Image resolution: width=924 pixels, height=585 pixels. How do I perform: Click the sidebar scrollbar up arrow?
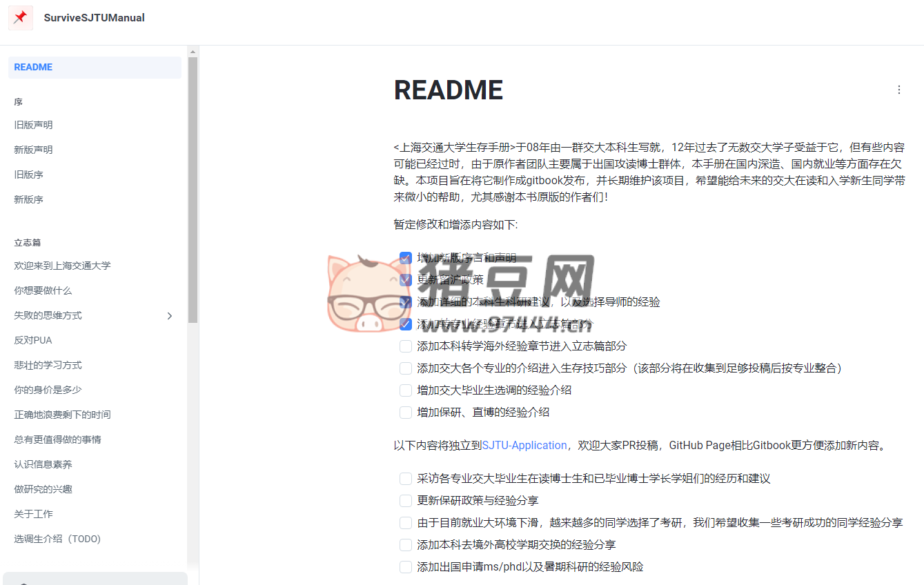(193, 52)
